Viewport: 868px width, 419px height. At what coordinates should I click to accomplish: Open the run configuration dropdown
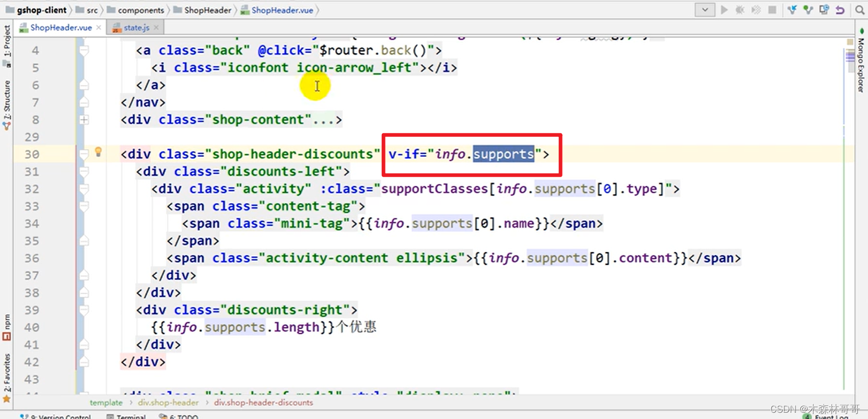coord(705,10)
